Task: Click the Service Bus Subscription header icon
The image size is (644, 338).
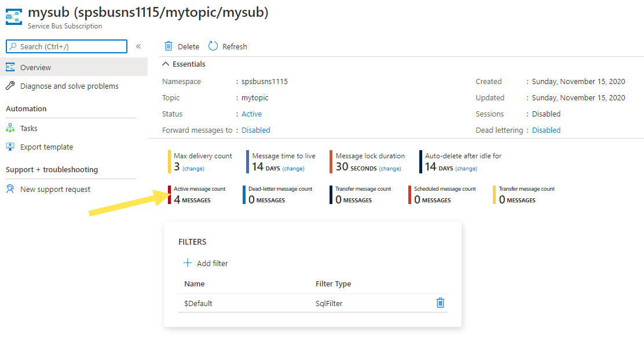Action: click(x=13, y=16)
